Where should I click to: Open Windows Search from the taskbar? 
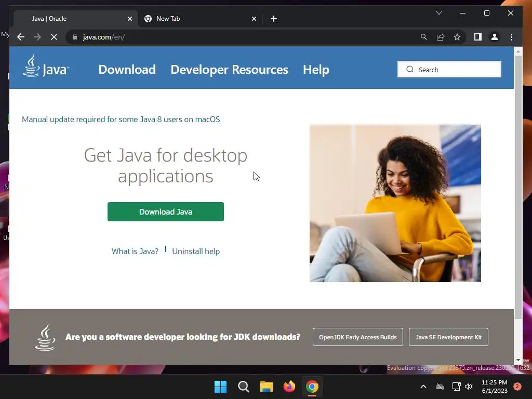tap(244, 387)
